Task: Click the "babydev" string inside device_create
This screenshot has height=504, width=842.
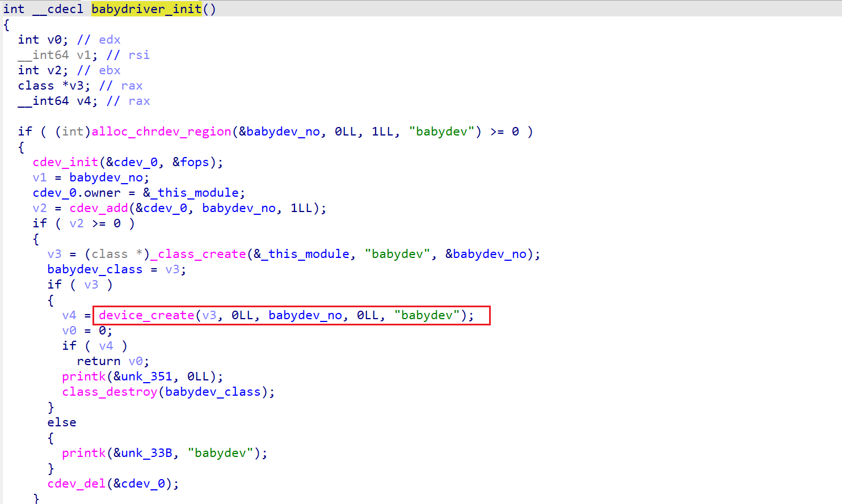Action: click(427, 315)
